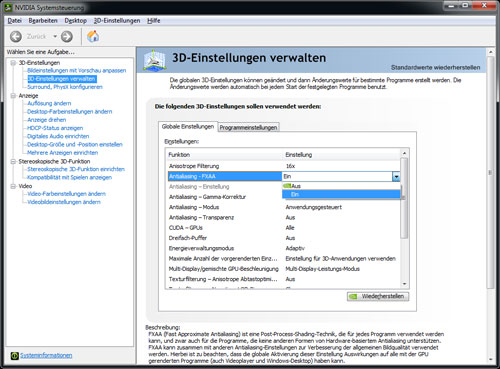500x369 pixels.
Task: Select 'Auflösung ändern' in the task tree
Action: click(x=49, y=103)
